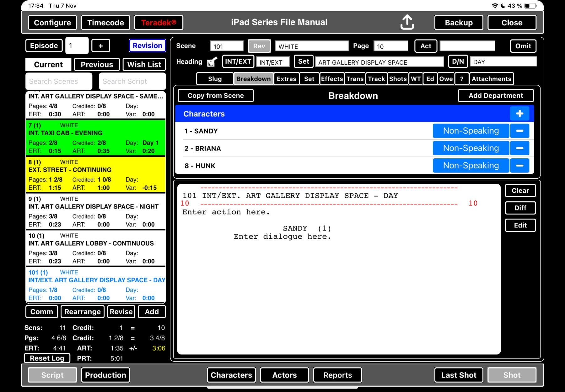The height and width of the screenshot is (392, 565).
Task: Open the D/N day-night selector
Action: point(458,61)
